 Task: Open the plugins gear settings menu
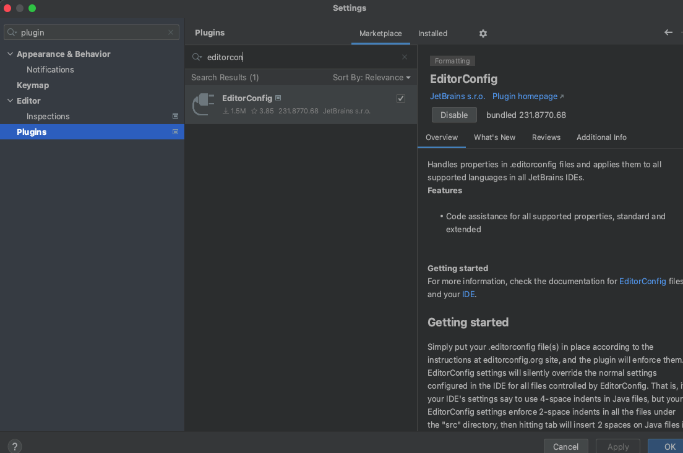point(483,33)
